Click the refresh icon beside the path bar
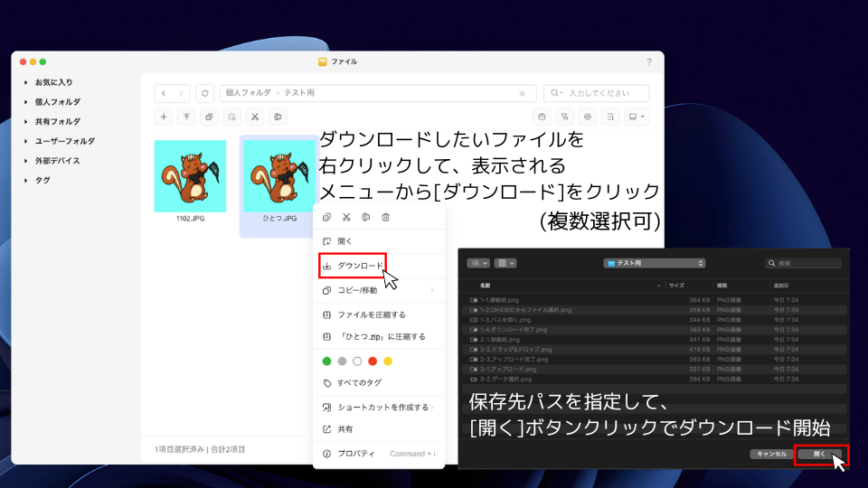868x488 pixels. click(205, 93)
